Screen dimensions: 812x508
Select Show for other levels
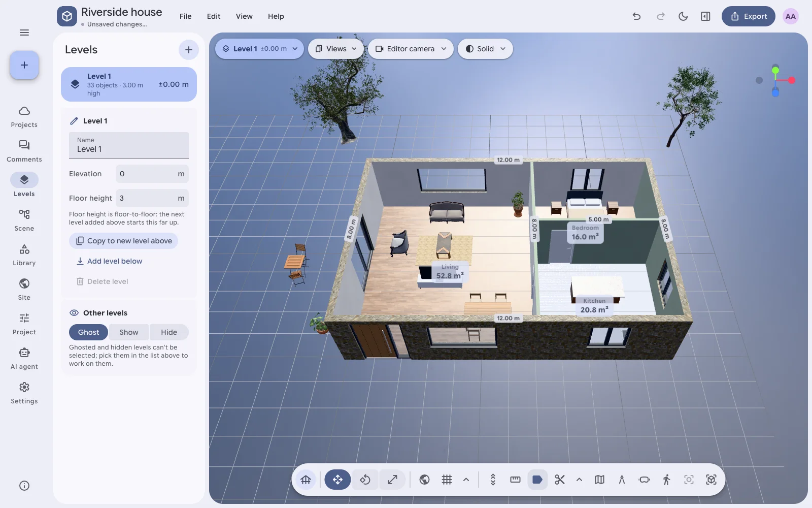pos(129,332)
